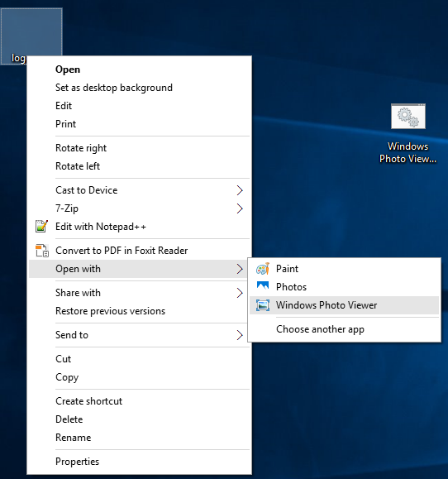Select Print from the context menu
This screenshot has width=448, height=479.
(139, 124)
